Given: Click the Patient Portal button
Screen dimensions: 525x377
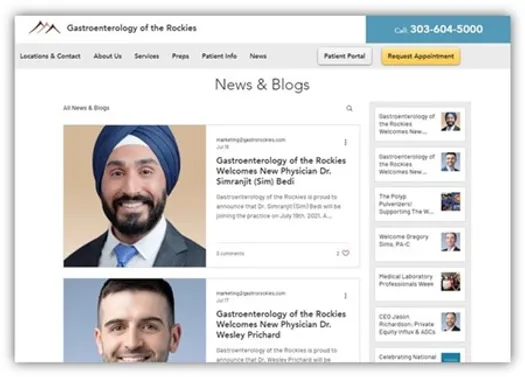Looking at the screenshot, I should click(x=345, y=56).
